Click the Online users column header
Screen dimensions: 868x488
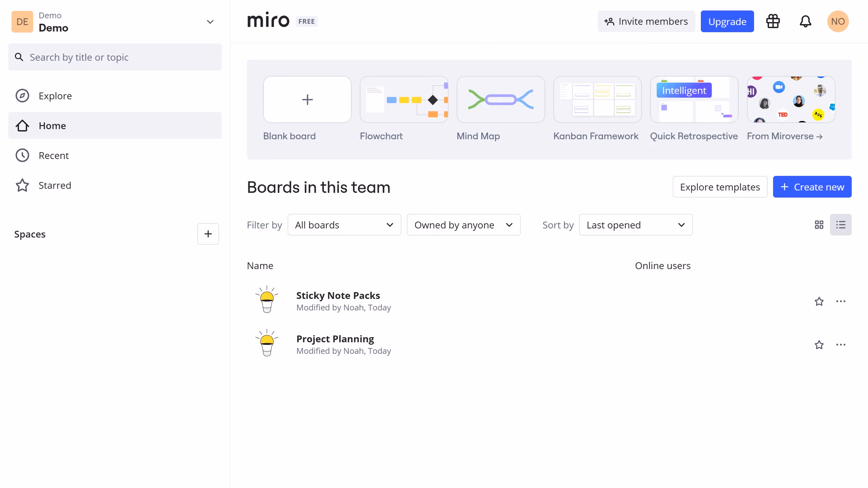663,266
